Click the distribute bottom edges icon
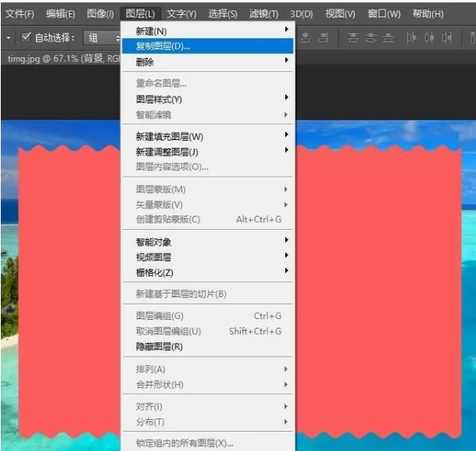 pyautogui.click(x=389, y=37)
